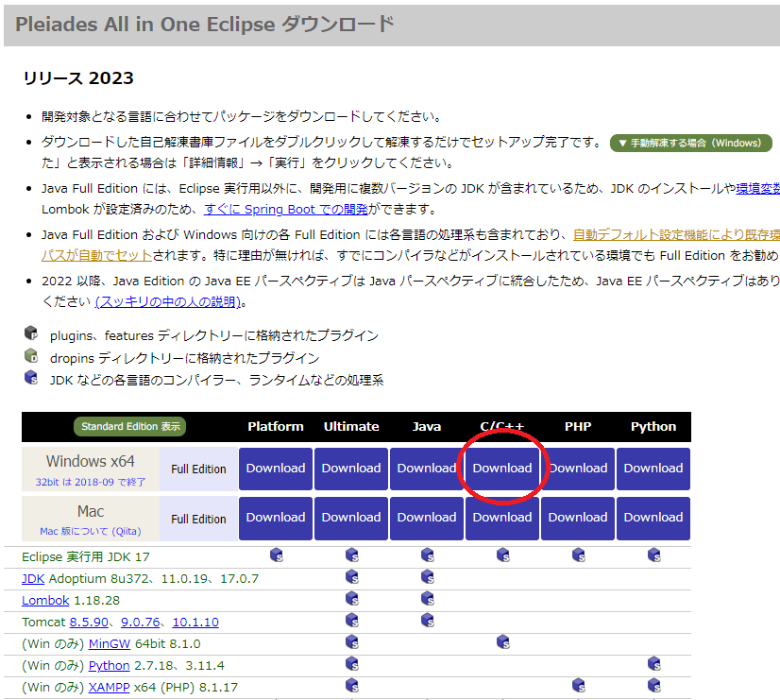Download Mac Python Full Edition

(x=653, y=518)
